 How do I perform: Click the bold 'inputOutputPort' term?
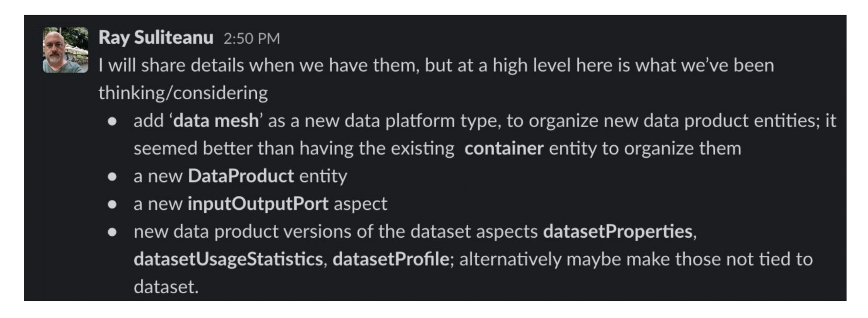tap(258, 204)
